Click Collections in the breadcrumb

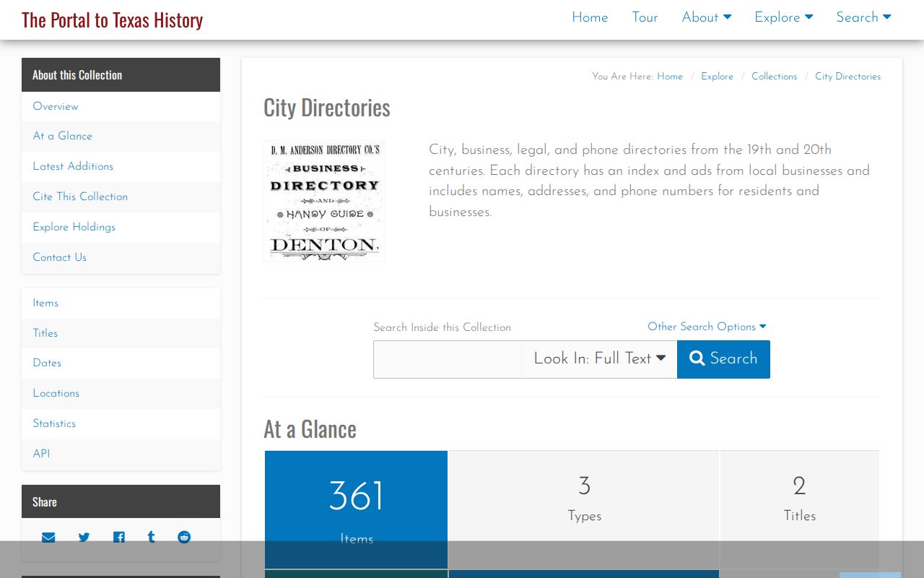tap(774, 77)
